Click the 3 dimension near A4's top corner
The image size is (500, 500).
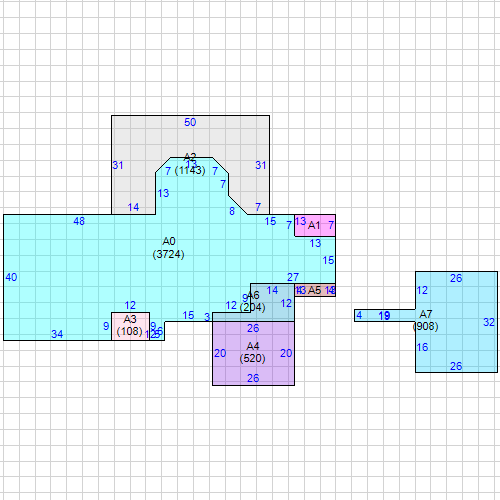point(207,317)
